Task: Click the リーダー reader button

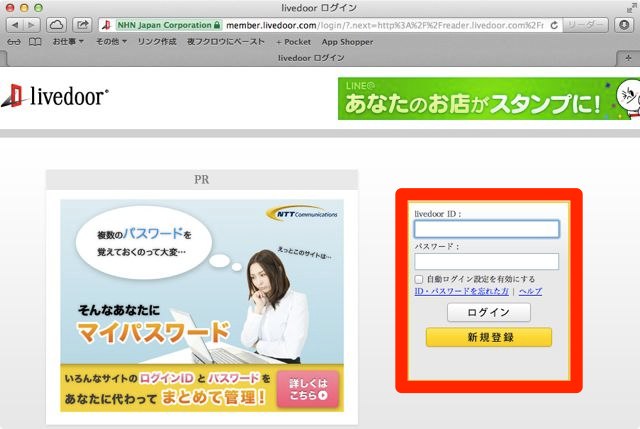Action: pyautogui.click(x=585, y=25)
